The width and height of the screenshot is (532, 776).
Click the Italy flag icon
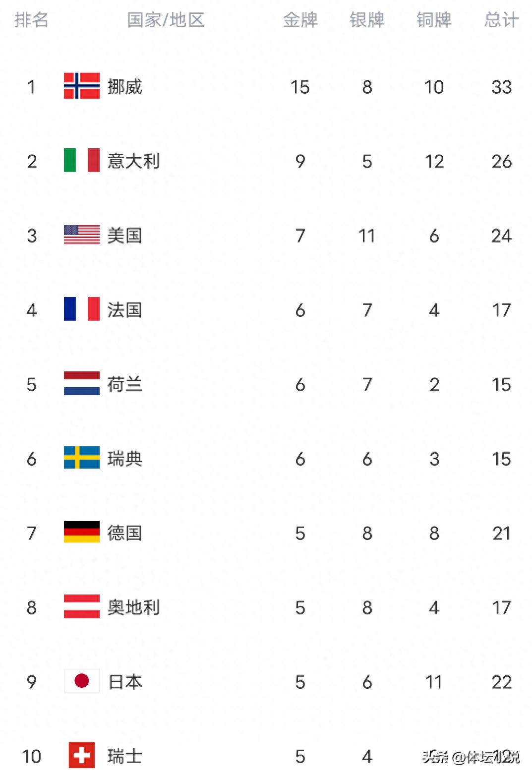[x=82, y=161]
